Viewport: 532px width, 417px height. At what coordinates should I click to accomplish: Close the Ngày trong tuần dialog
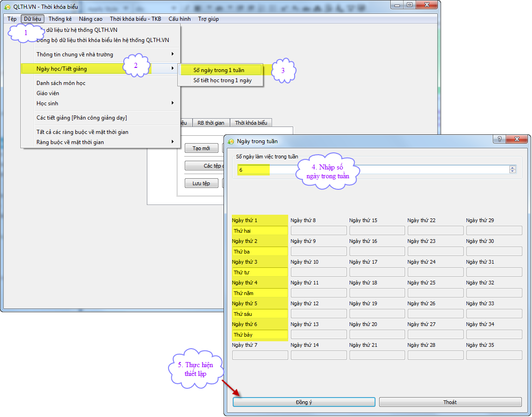[517, 139]
